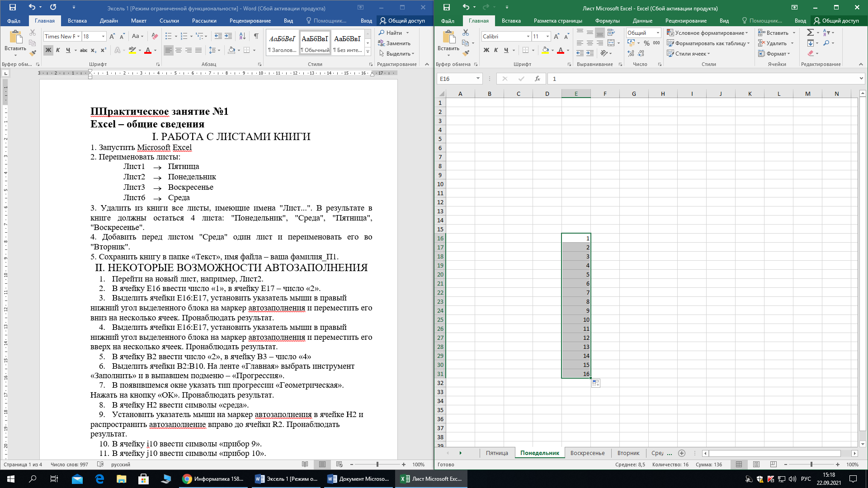Open Word Read Mode view icon
The width and height of the screenshot is (868, 488).
tap(305, 464)
